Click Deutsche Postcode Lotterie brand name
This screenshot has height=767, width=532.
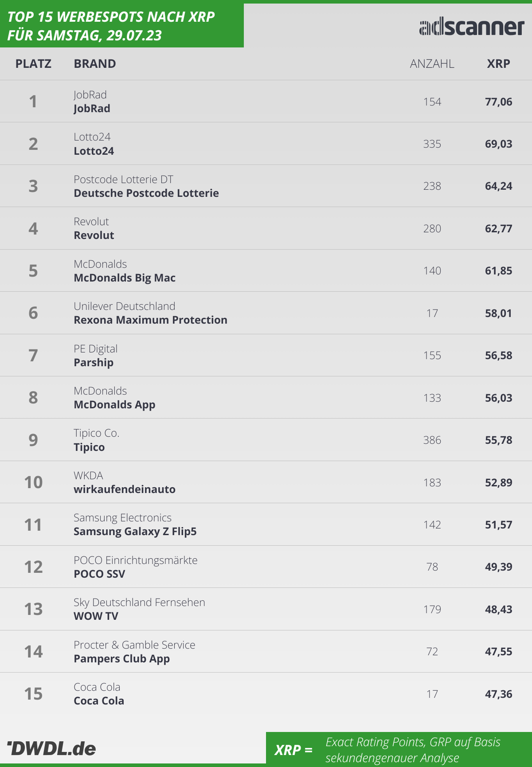coord(146,193)
